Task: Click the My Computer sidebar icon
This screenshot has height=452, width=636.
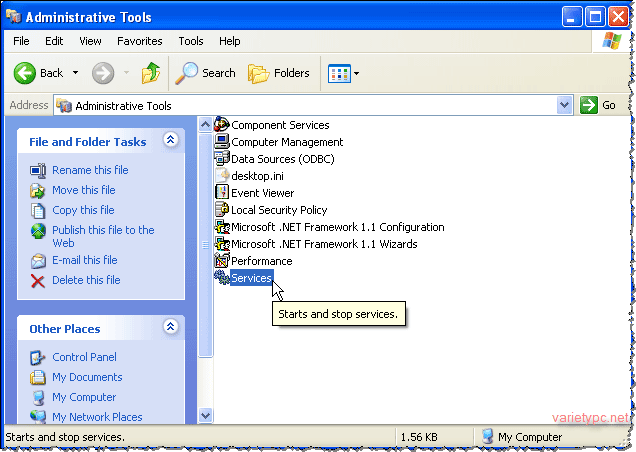Action: (39, 398)
